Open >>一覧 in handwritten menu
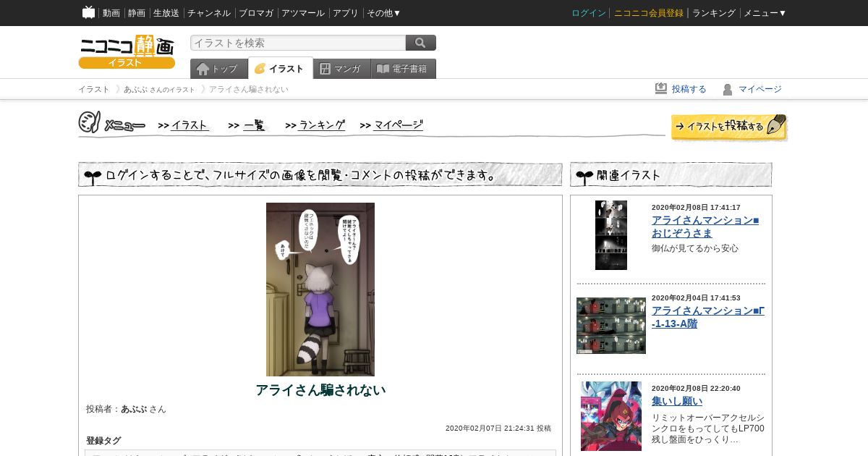The height and width of the screenshot is (456, 868). click(x=248, y=125)
